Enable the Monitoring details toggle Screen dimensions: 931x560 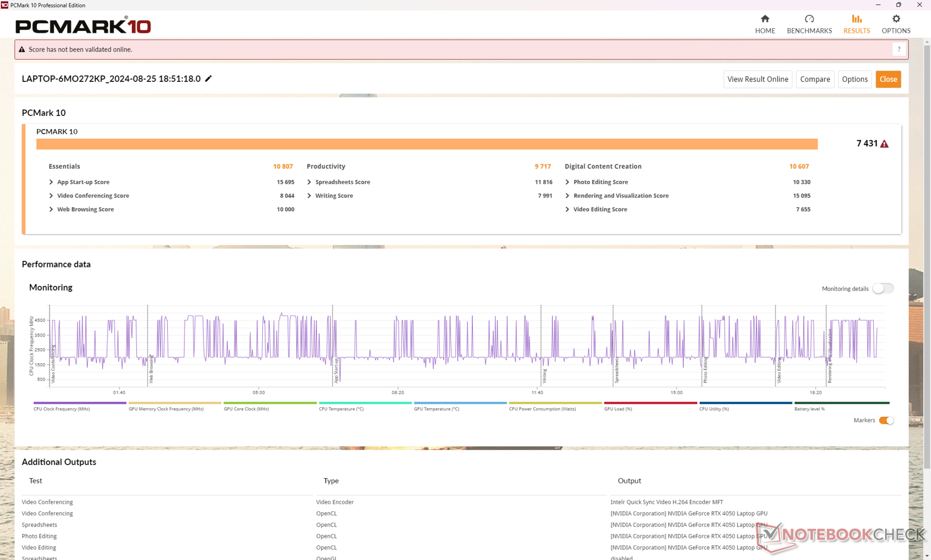pyautogui.click(x=883, y=288)
